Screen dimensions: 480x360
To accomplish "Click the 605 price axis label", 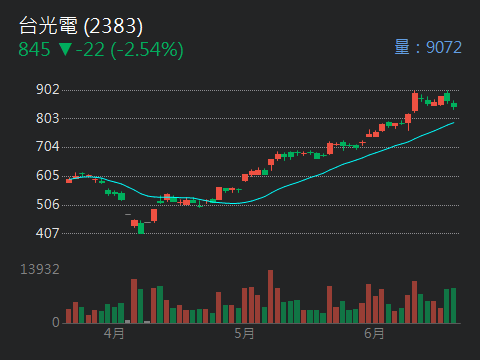I will [48, 176].
